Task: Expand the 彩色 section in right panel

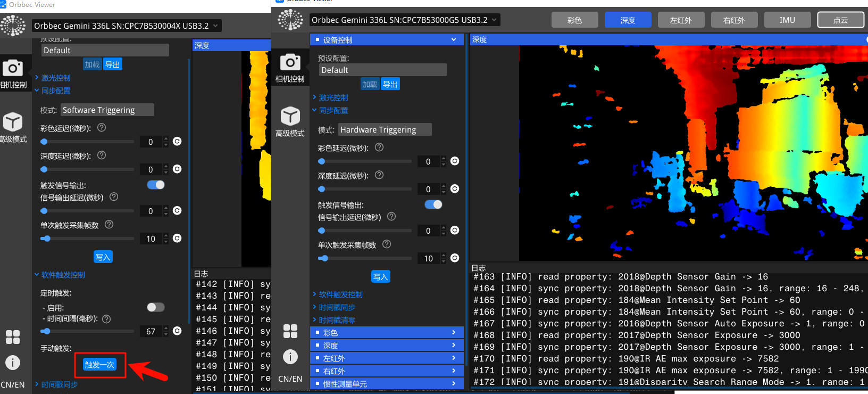Action: (387, 333)
